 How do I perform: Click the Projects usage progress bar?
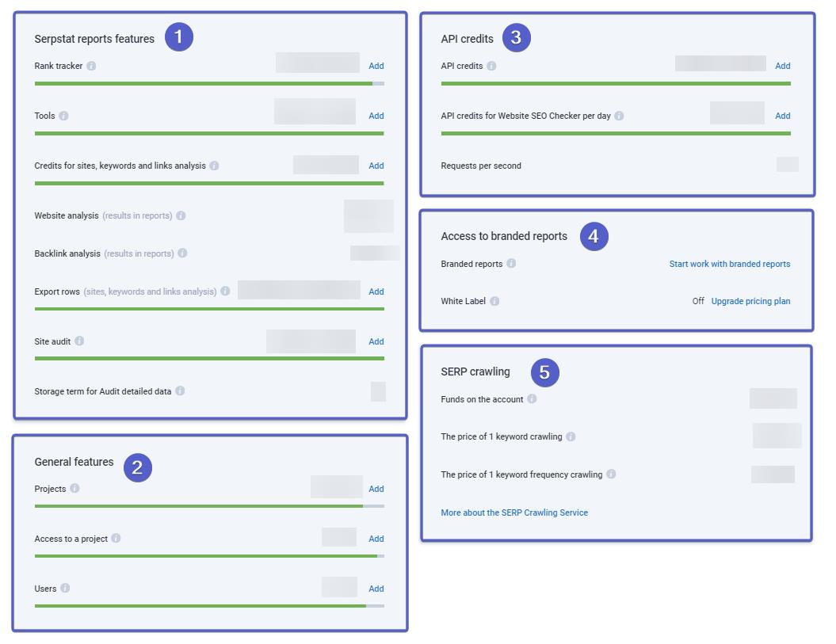pyautogui.click(x=209, y=506)
